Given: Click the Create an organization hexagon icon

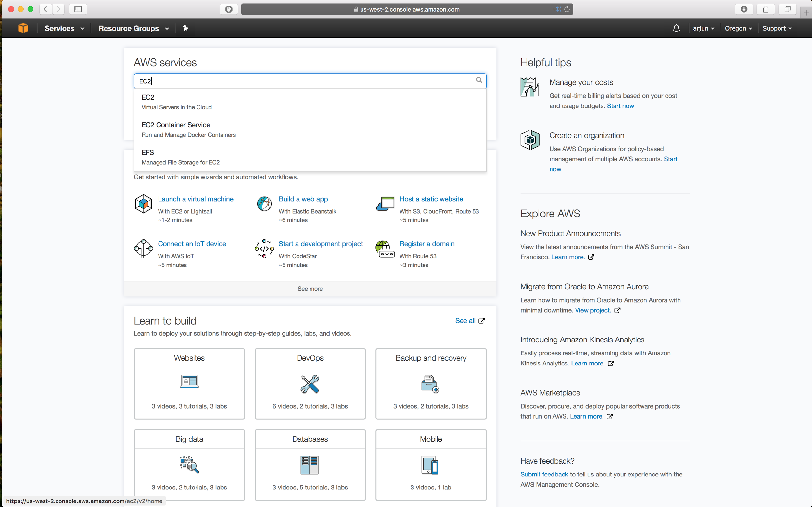Looking at the screenshot, I should (x=530, y=140).
